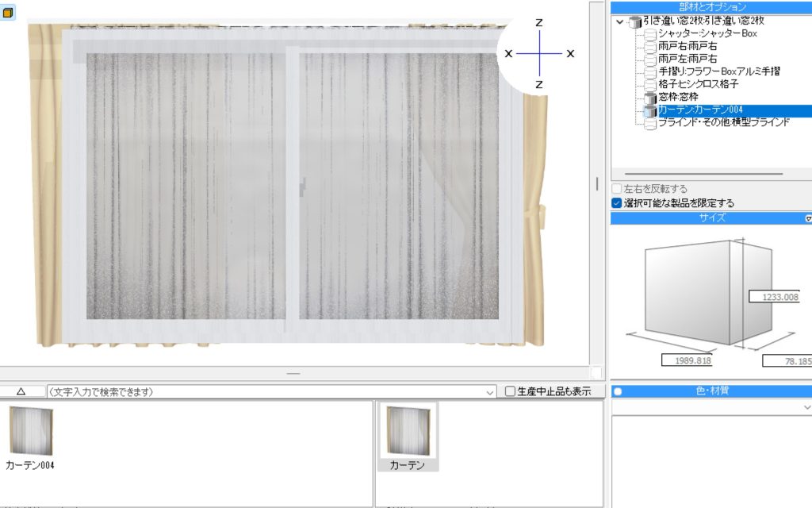Toggle 生産中止品も表示 checkbox
812x508 pixels.
[511, 391]
